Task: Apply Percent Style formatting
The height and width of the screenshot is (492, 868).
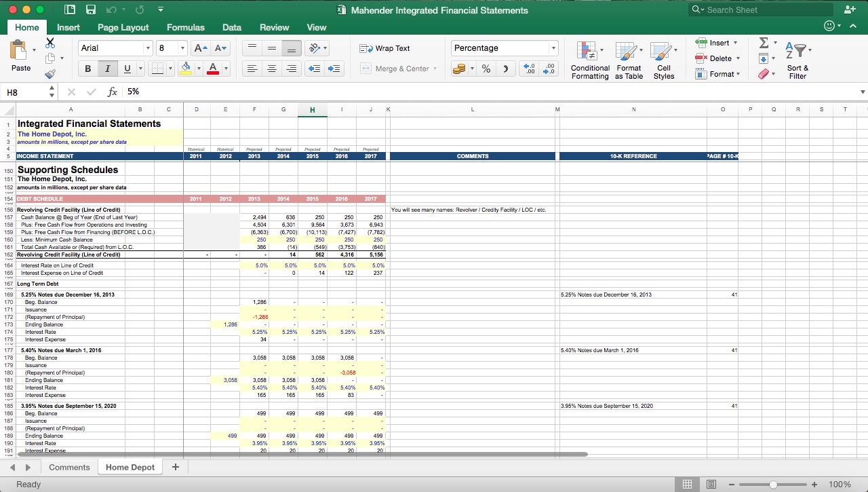Action: tap(486, 68)
